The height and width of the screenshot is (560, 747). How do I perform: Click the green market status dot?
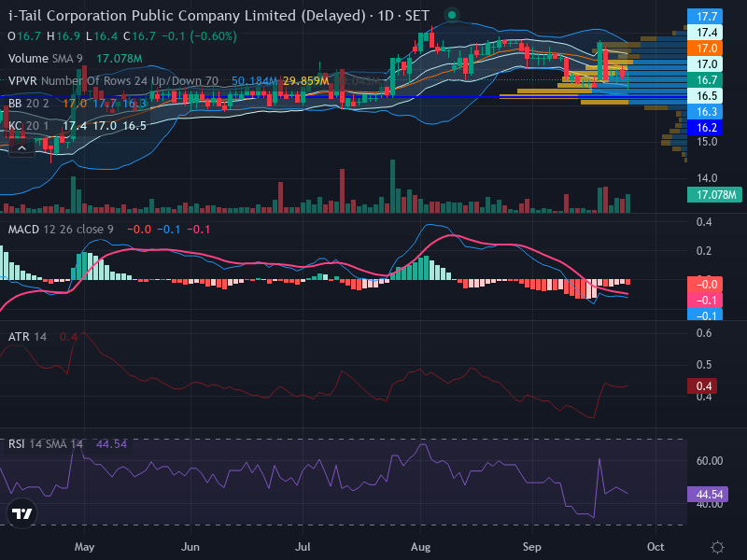(452, 15)
